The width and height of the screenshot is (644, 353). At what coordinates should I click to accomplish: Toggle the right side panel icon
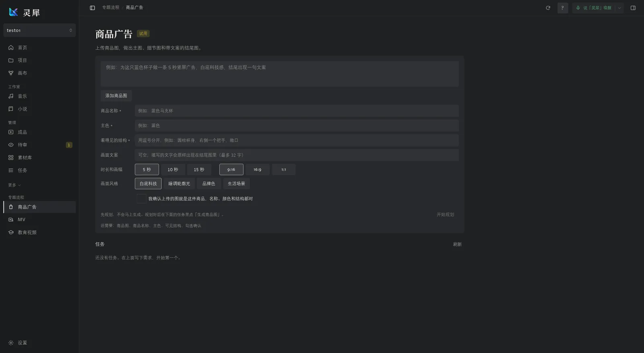(633, 8)
